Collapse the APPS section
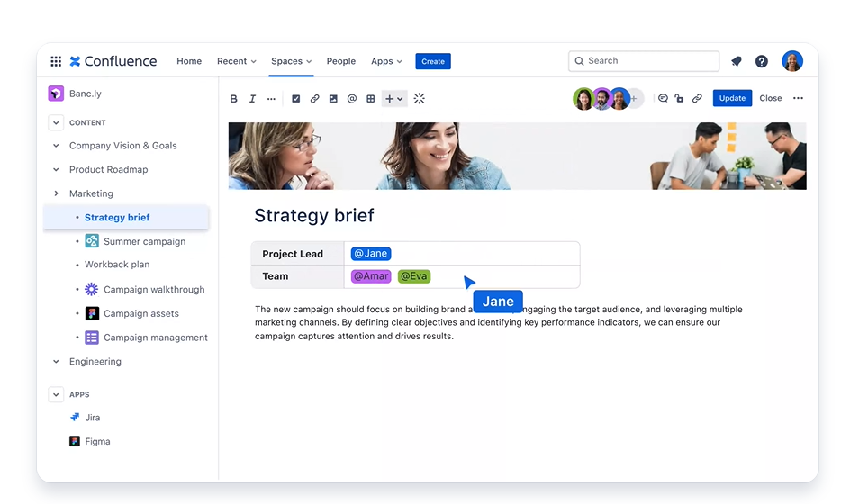841x504 pixels. [x=56, y=394]
